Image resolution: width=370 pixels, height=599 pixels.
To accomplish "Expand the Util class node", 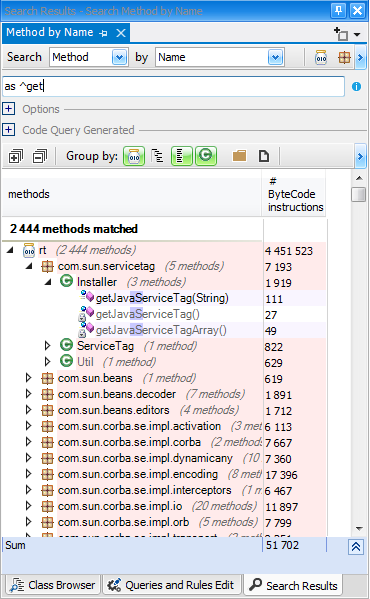I will tap(47, 362).
